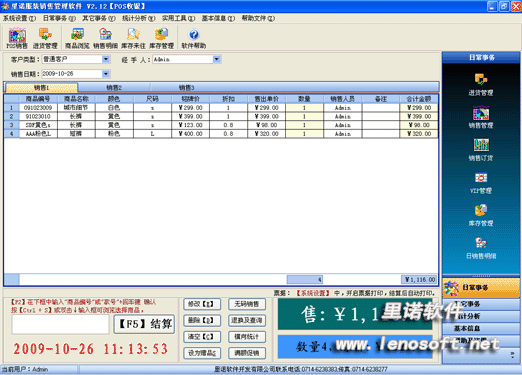
Task: Open 销售明细 from the toolbar
Action: tap(105, 39)
